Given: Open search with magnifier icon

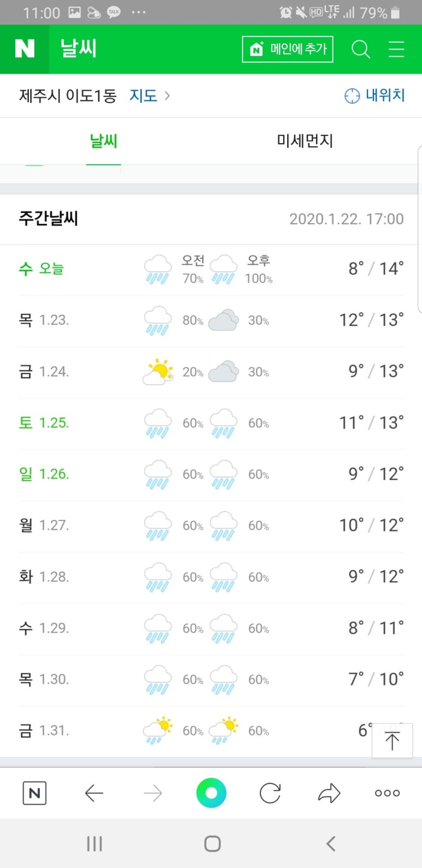Looking at the screenshot, I should click(360, 49).
